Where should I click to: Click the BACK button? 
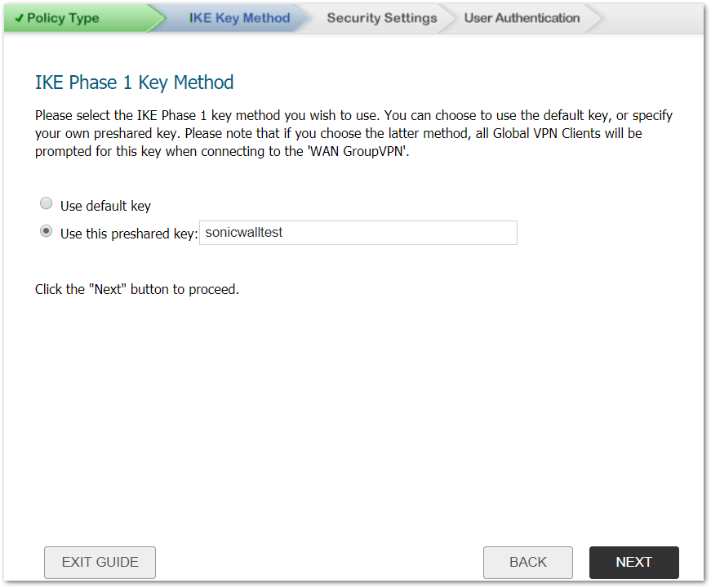(x=527, y=562)
